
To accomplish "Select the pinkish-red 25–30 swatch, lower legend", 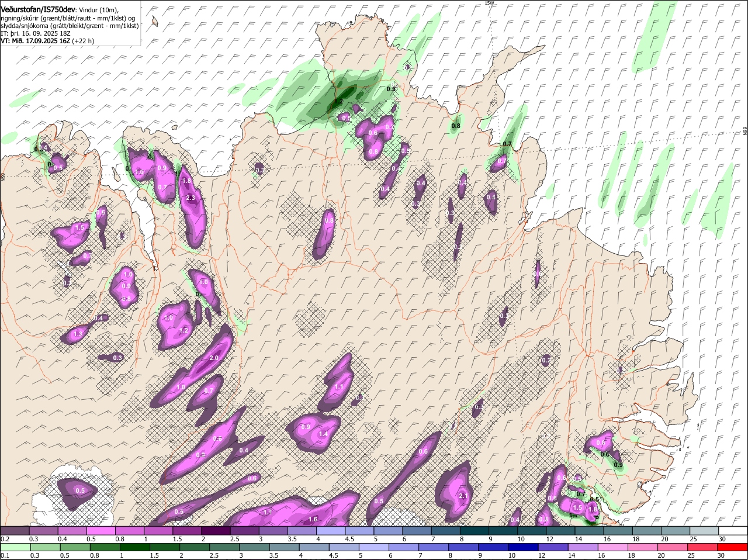I will pos(704,547).
